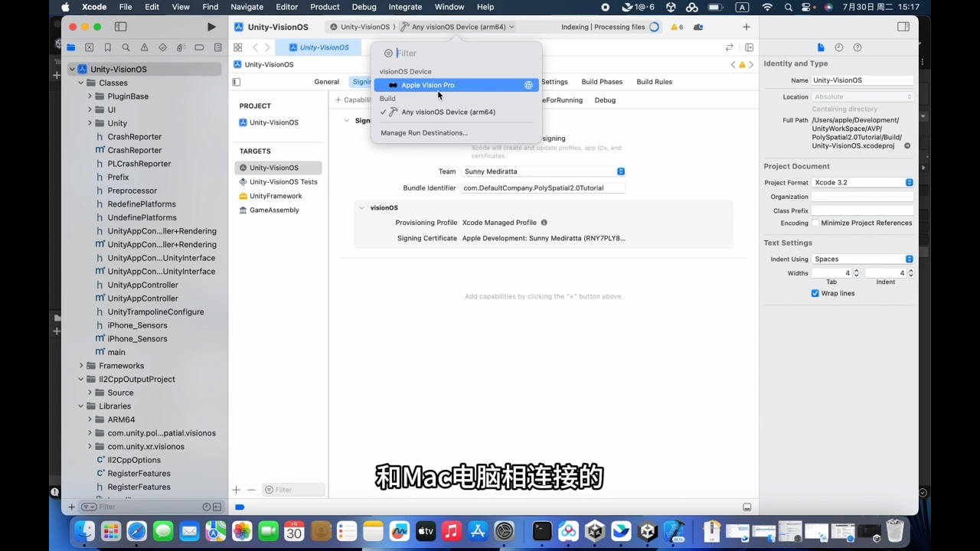
Task: Open the find navigator magnifier icon
Action: point(126,47)
